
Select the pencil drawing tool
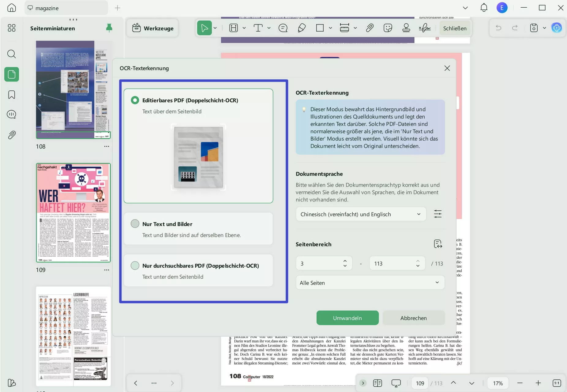(x=302, y=28)
